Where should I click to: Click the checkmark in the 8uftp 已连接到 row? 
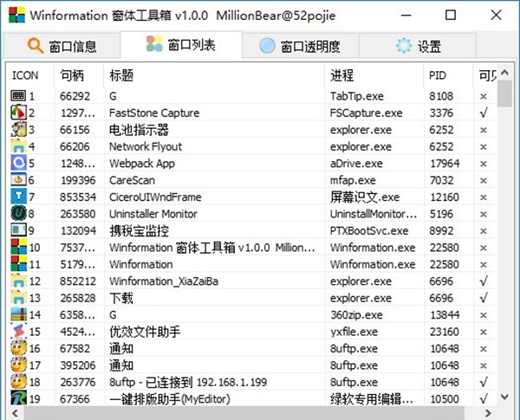(x=484, y=382)
